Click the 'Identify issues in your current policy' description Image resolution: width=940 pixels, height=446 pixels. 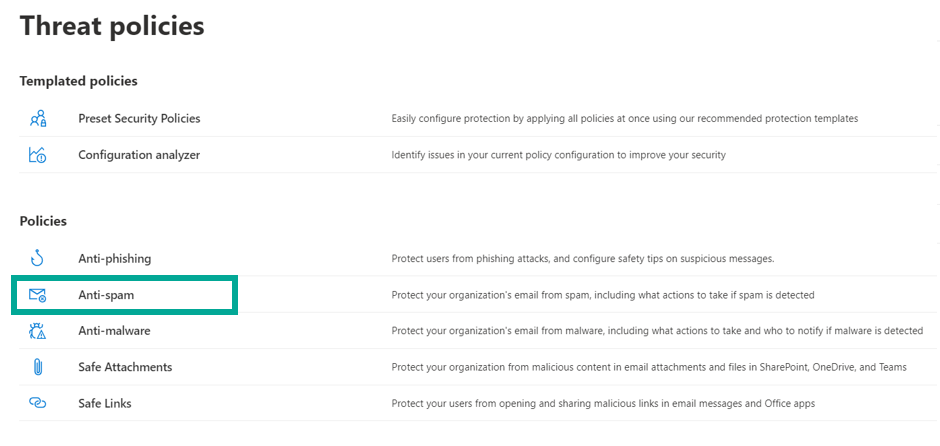coord(558,155)
